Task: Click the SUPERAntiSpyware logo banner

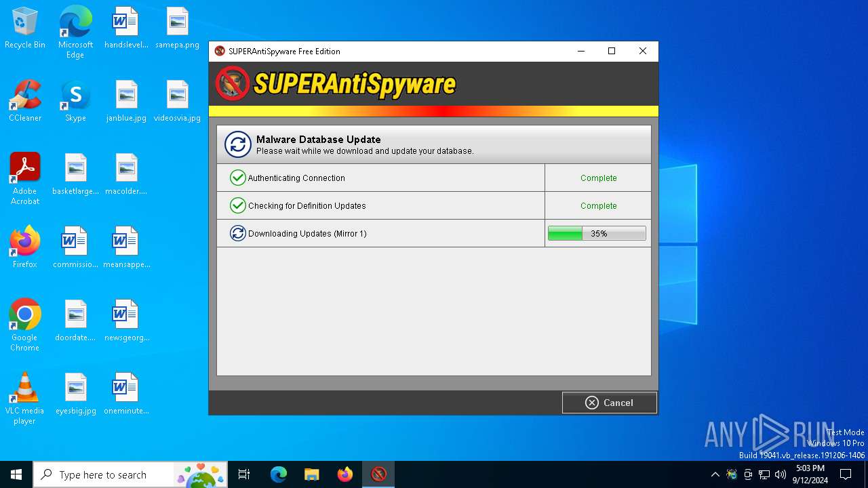Action: click(x=336, y=84)
